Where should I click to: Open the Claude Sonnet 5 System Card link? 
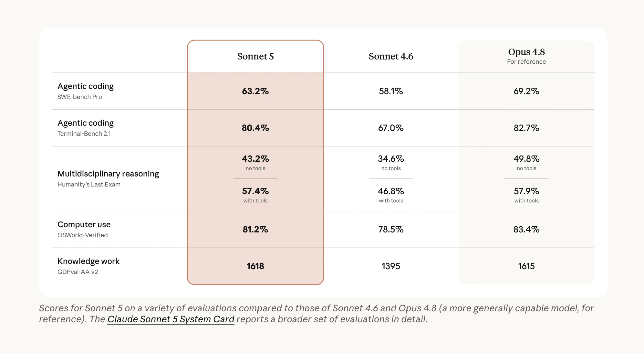171,319
